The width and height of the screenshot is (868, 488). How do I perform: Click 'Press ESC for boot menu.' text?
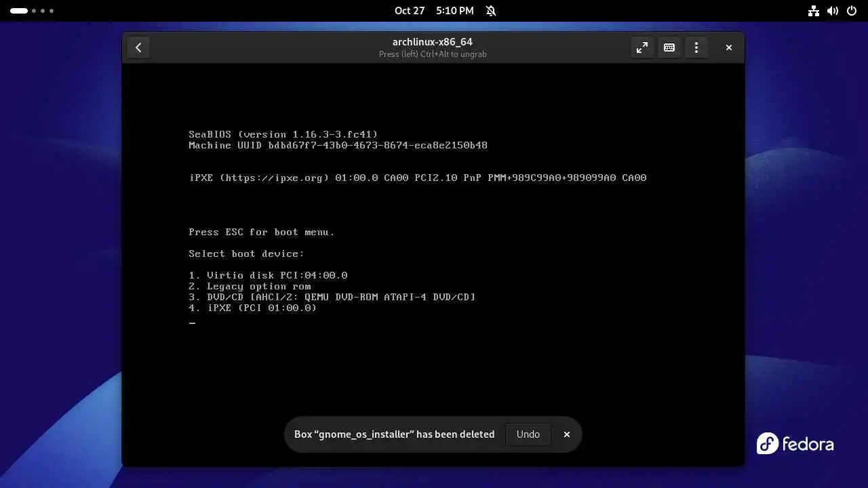[262, 232]
